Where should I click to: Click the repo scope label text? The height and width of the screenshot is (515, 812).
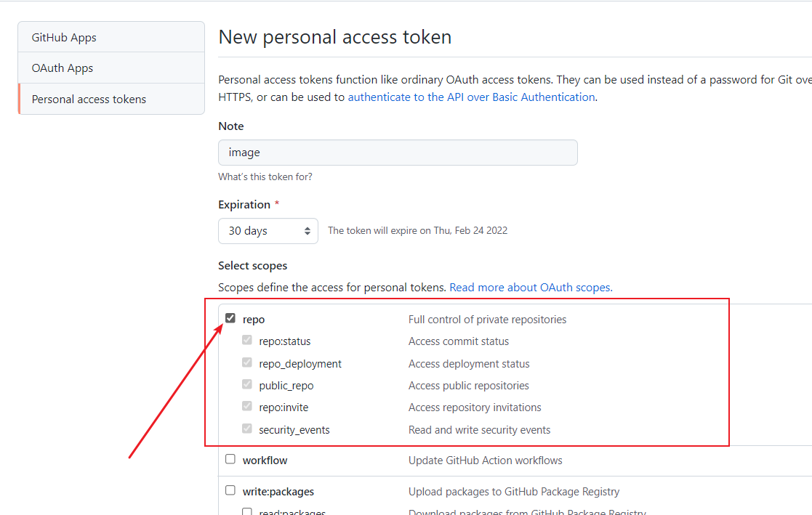pyautogui.click(x=254, y=319)
